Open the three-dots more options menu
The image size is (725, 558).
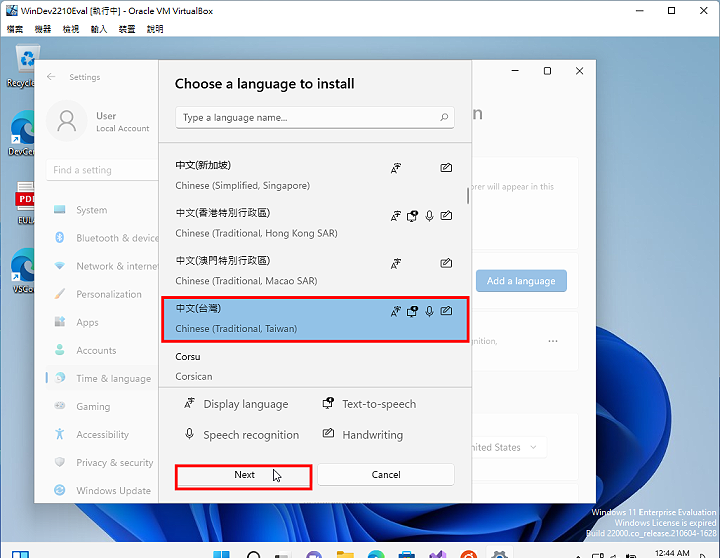point(553,341)
